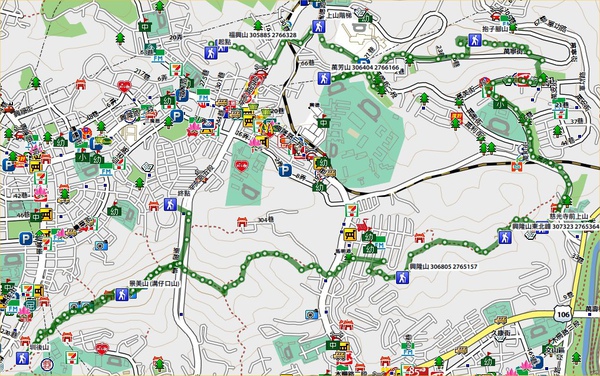Click the camera icon below the 幼 icon near 終點
Screen dimensions: 600x376
click(101, 245)
